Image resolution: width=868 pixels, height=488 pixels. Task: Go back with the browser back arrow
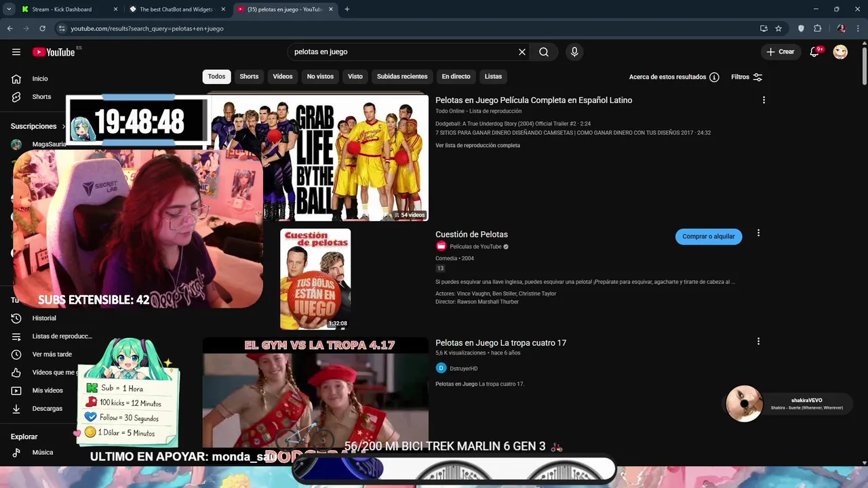(x=9, y=28)
